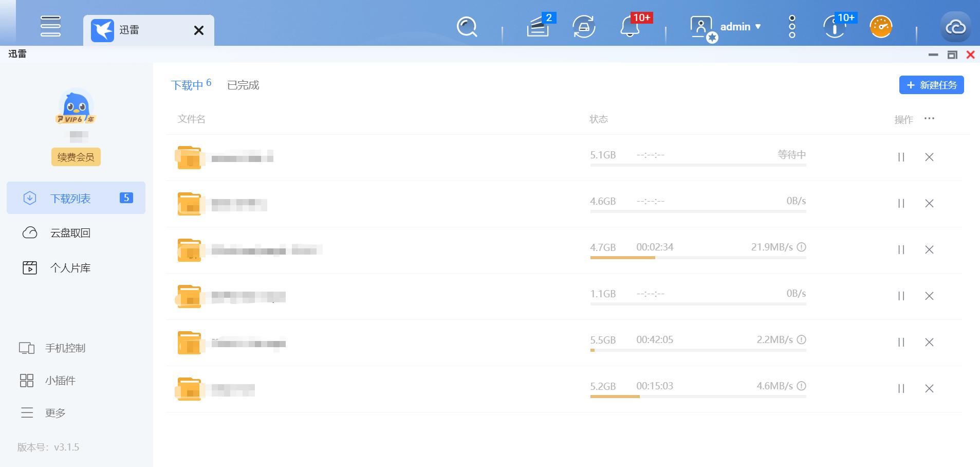Open the three-dot more options menu
This screenshot has height=467, width=980.
click(x=792, y=26)
